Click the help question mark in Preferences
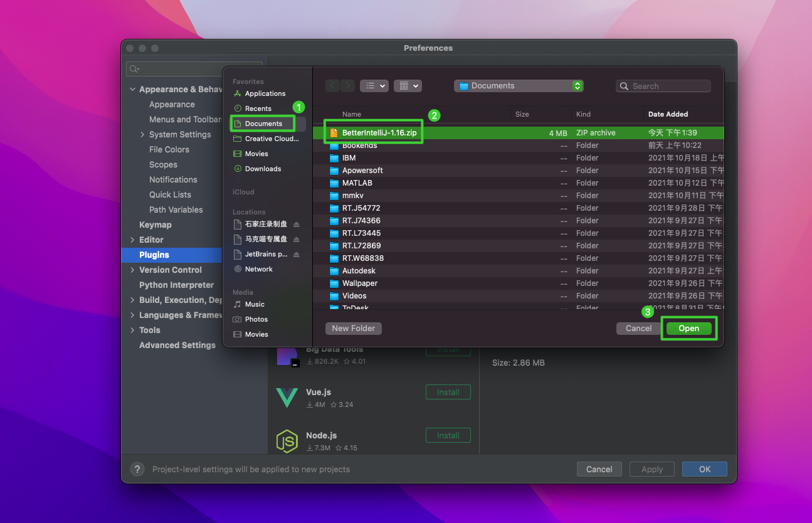Image resolution: width=812 pixels, height=523 pixels. (137, 469)
